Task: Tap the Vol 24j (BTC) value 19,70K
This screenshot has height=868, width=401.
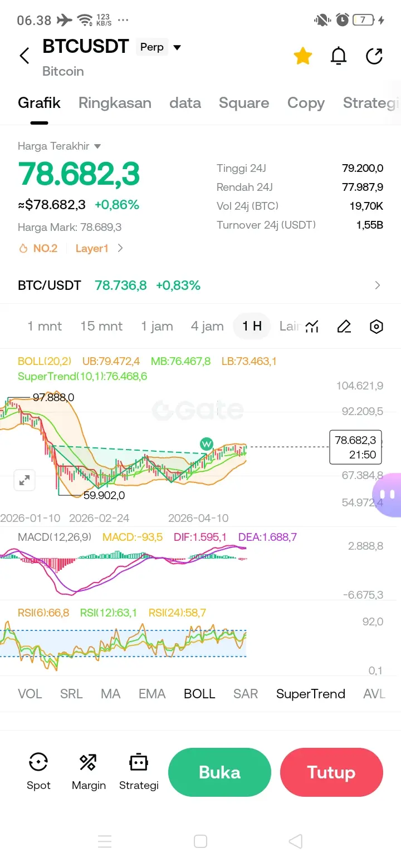Action: (366, 206)
